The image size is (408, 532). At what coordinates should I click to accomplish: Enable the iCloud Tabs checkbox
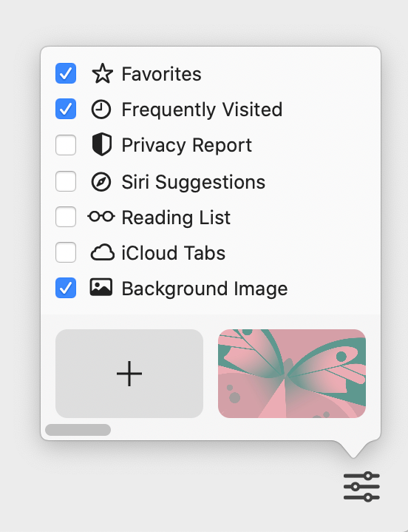pyautogui.click(x=66, y=252)
